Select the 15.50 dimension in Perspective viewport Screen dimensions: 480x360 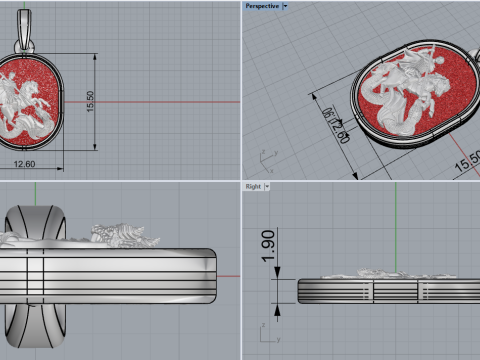click(x=468, y=161)
